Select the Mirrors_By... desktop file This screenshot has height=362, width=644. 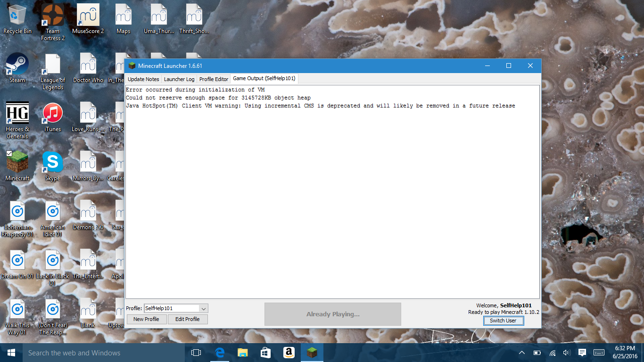point(88,166)
